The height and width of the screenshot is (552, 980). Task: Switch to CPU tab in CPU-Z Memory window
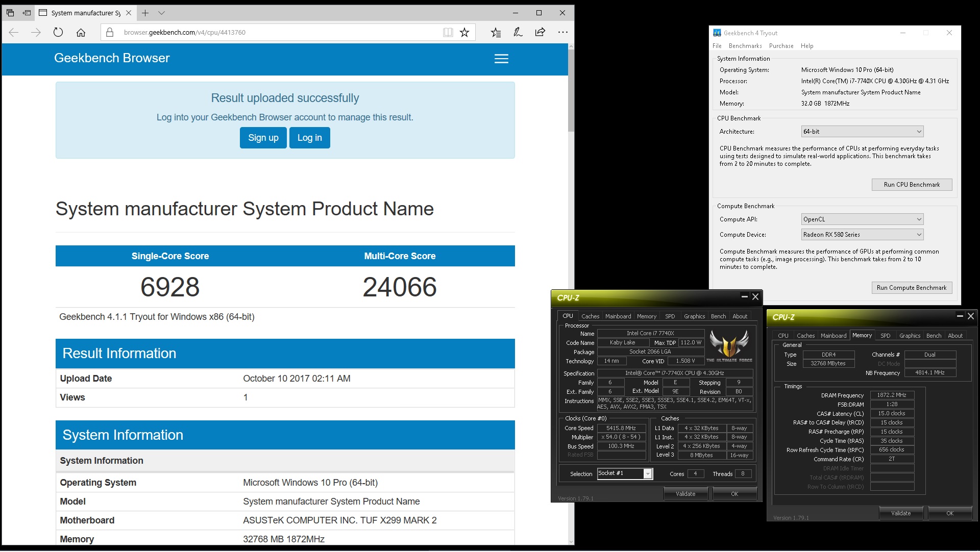click(783, 336)
